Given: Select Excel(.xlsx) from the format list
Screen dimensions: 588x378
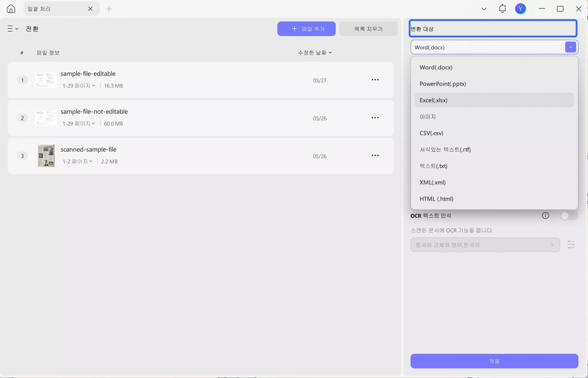Looking at the screenshot, I should (x=433, y=100).
